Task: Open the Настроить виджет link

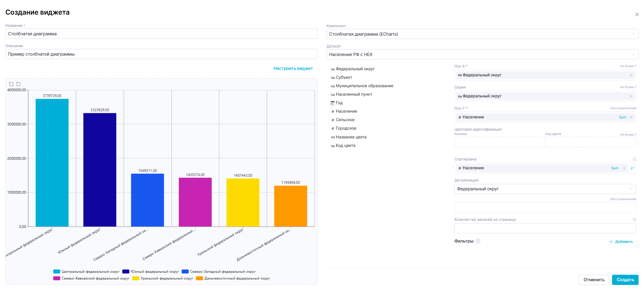Action: (x=293, y=69)
